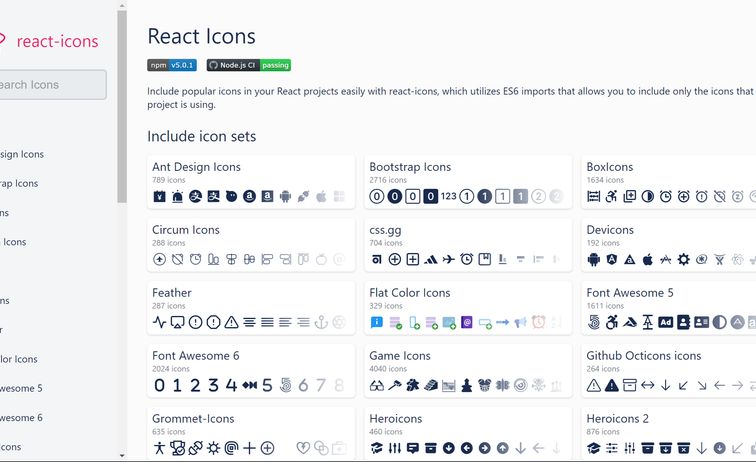
Task: Click filled square 0 icon in Bootstrap Icons
Action: [431, 196]
